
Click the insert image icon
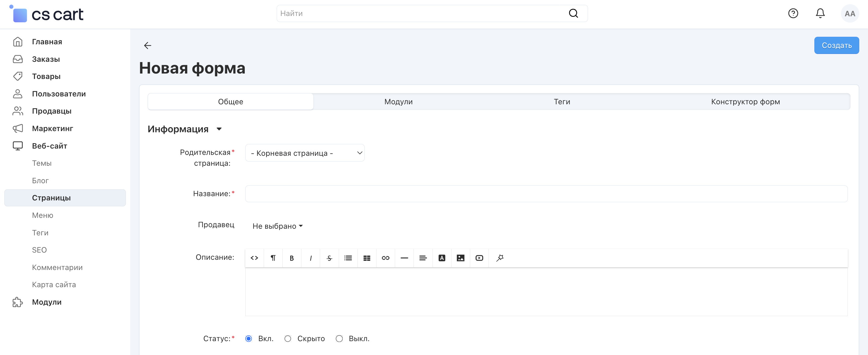tap(460, 258)
